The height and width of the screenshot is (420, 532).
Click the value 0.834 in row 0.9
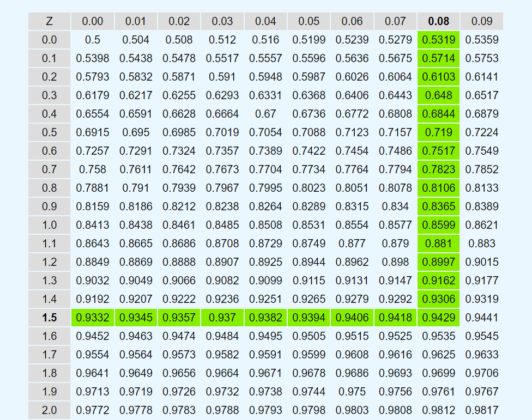[395, 206]
